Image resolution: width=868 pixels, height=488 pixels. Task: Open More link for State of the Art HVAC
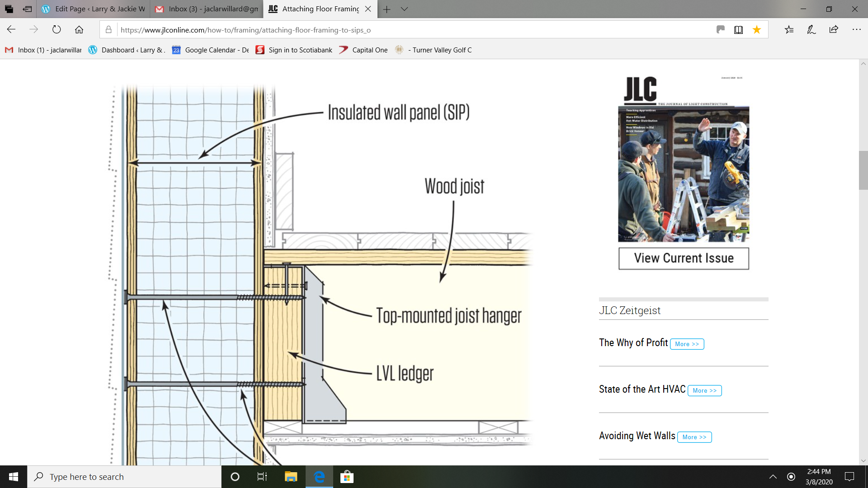pyautogui.click(x=704, y=390)
